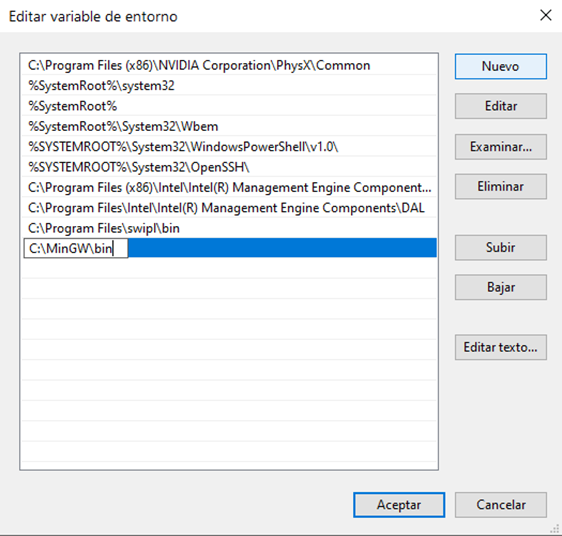The width and height of the screenshot is (562, 536).
Task: Click the dialog resize grip
Action: click(x=555, y=529)
